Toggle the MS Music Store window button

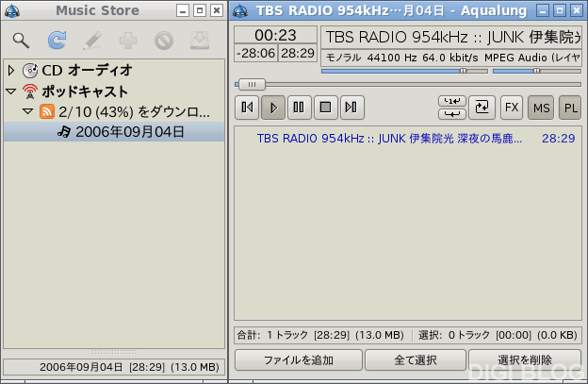(x=541, y=108)
